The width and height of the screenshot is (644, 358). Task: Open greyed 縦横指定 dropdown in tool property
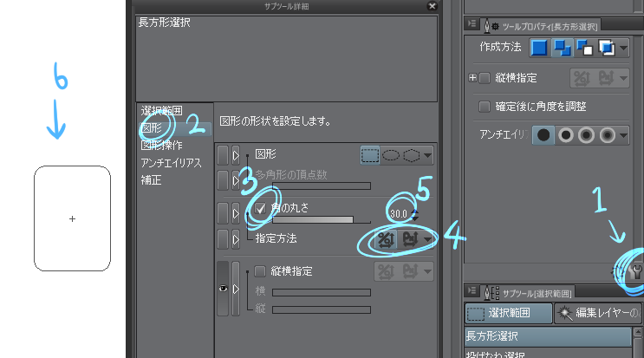pos(623,78)
